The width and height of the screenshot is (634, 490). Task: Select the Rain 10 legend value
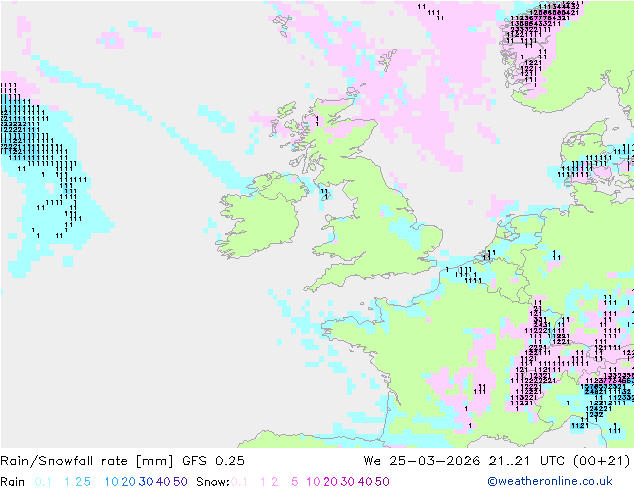coord(112,482)
